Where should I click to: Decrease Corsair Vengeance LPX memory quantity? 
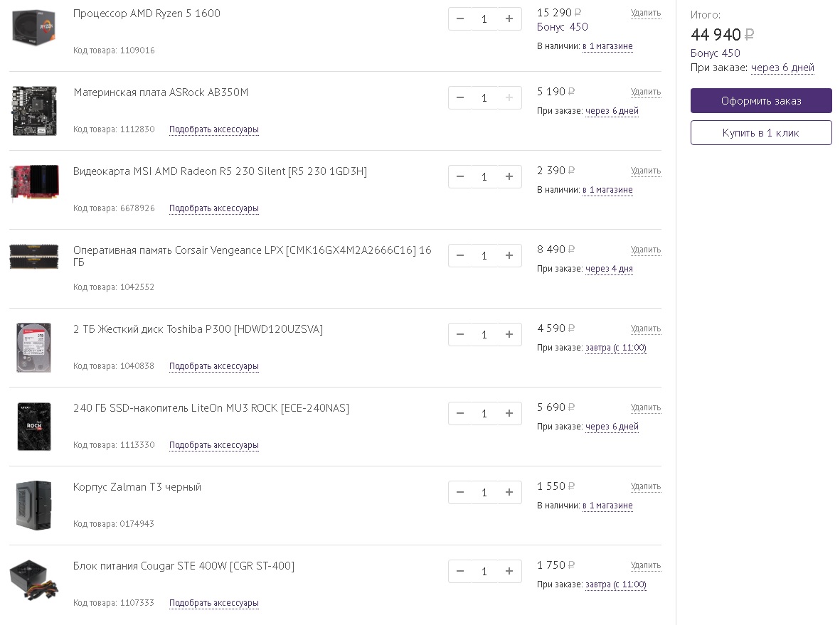(460, 256)
